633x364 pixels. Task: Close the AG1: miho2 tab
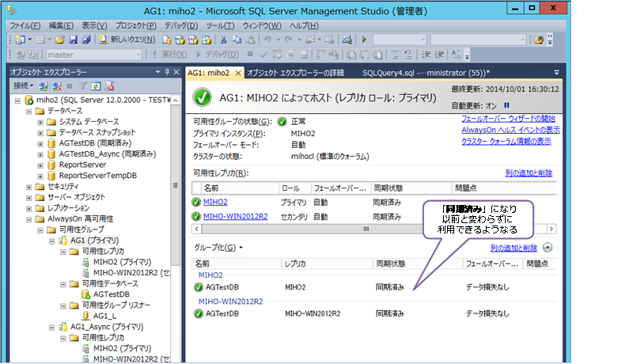tap(238, 73)
